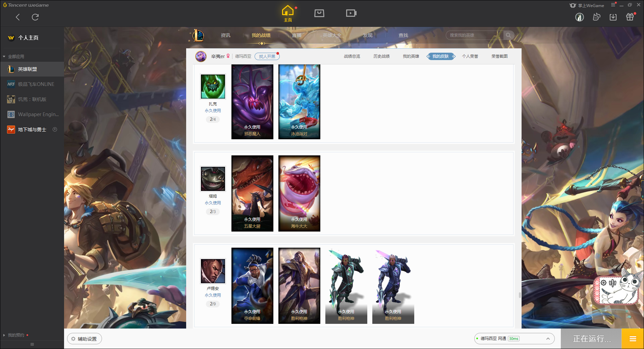
Task: Click the 2/3 skin count under 塔姆
Action: pyautogui.click(x=213, y=212)
